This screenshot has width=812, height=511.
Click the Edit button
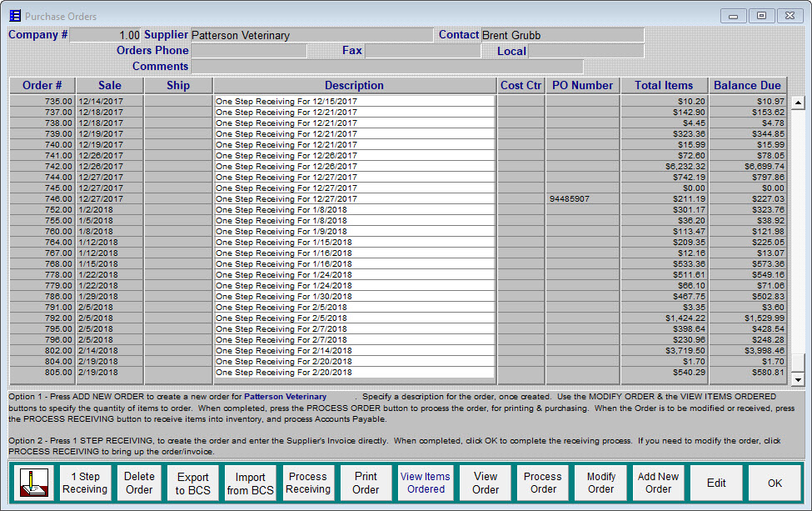716,483
